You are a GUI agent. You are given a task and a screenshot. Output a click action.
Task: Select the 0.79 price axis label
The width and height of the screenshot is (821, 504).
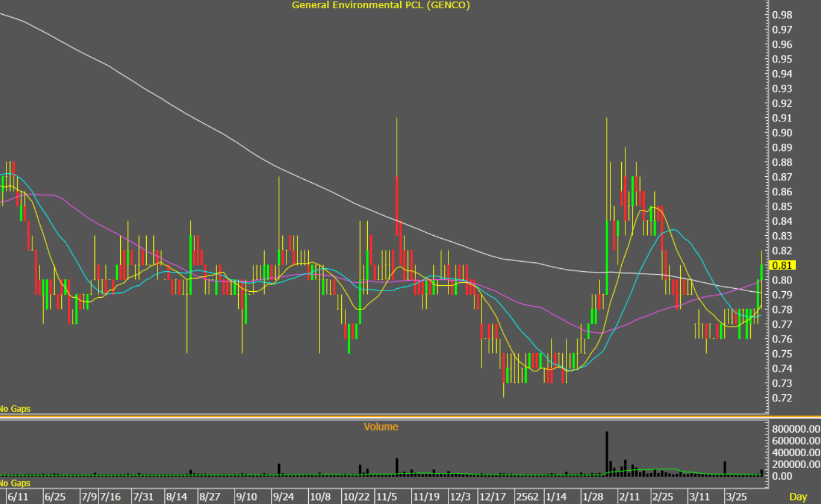click(782, 295)
